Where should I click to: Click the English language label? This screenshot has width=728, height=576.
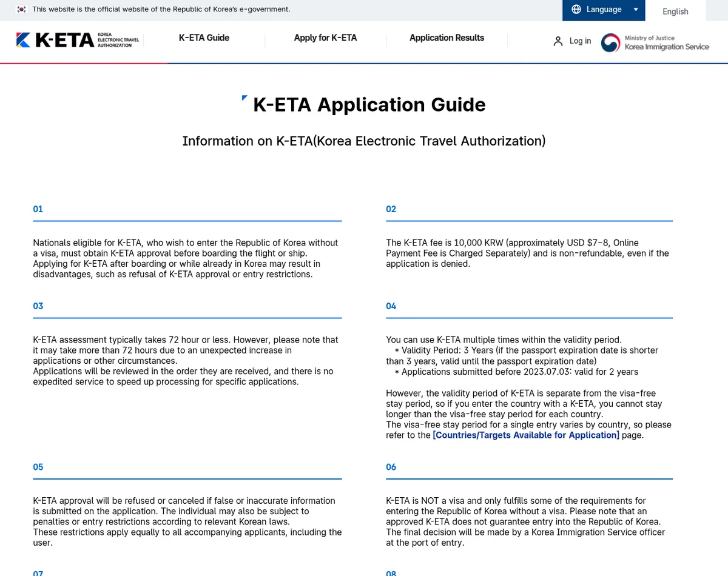(x=675, y=12)
